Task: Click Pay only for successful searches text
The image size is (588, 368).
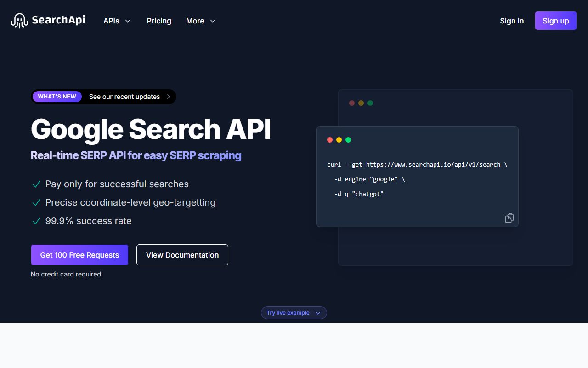Action: tap(117, 184)
